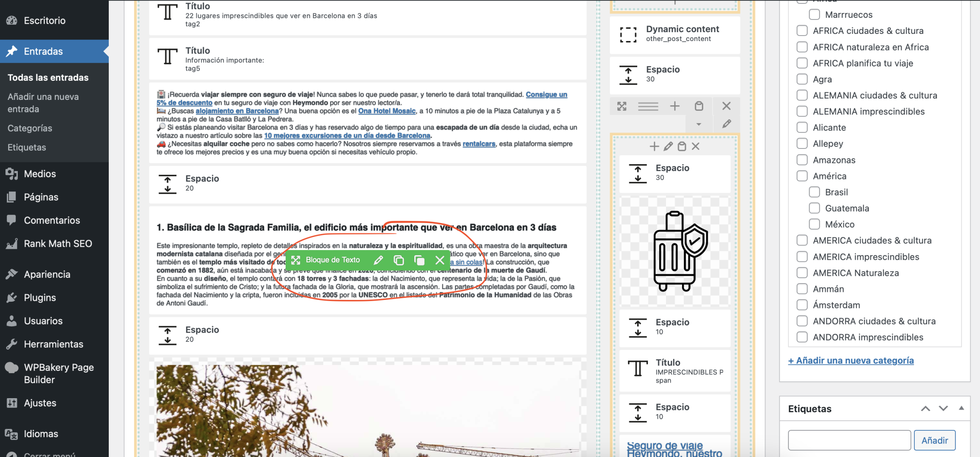
Task: Click the plus icon above the Espacio 30 inner block
Action: (654, 146)
